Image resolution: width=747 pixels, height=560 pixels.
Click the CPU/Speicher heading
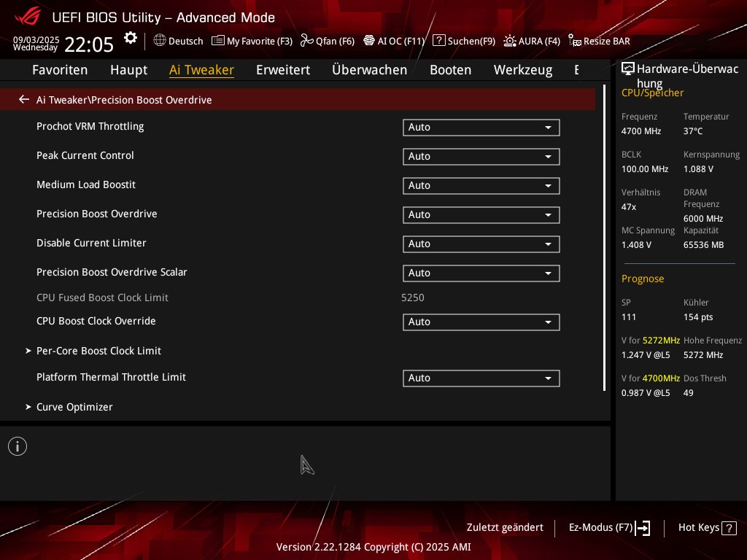[x=652, y=93]
